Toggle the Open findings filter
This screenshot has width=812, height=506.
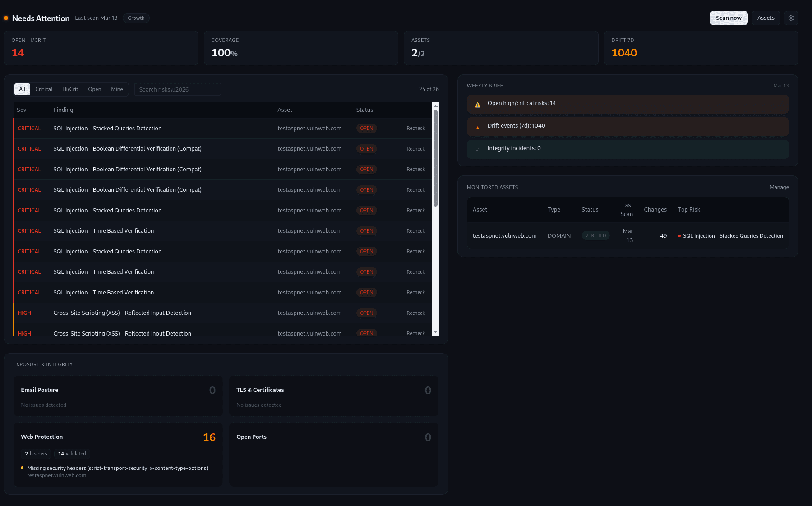(94, 89)
